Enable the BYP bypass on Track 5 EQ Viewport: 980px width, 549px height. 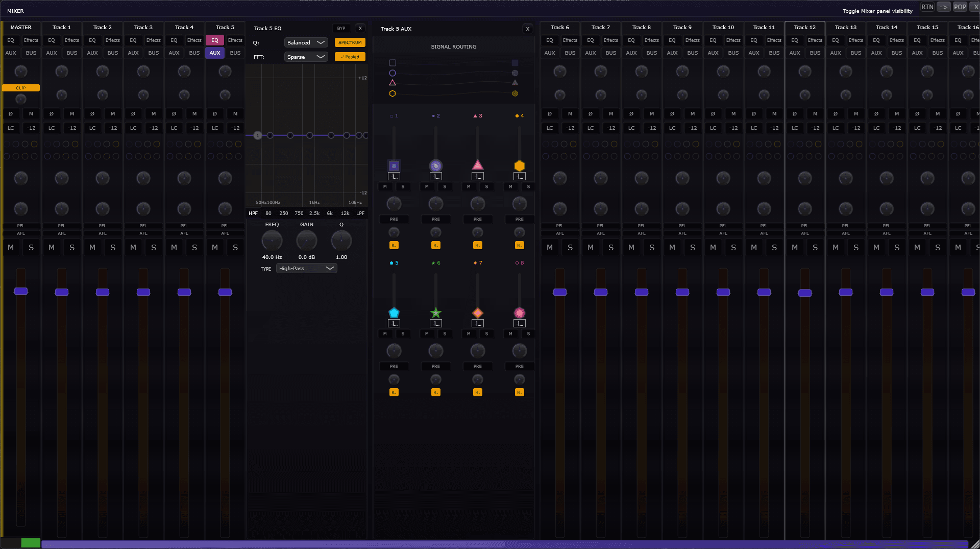coord(341,29)
